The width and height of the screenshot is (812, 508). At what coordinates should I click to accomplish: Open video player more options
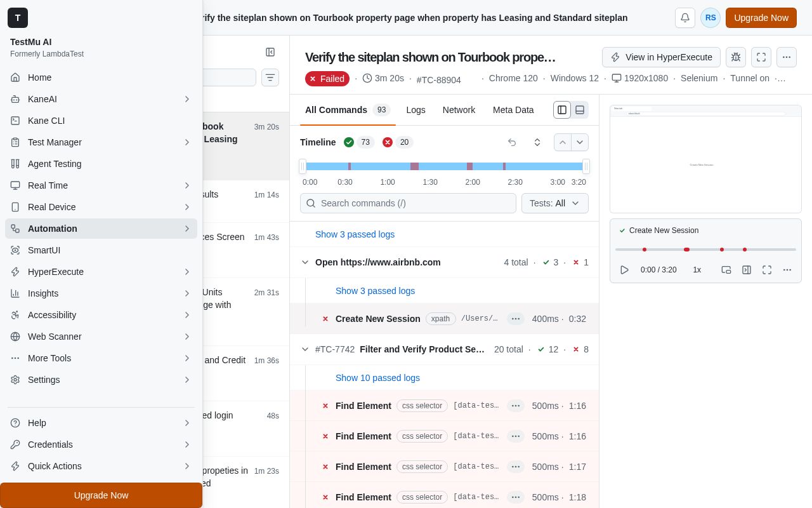click(787, 270)
